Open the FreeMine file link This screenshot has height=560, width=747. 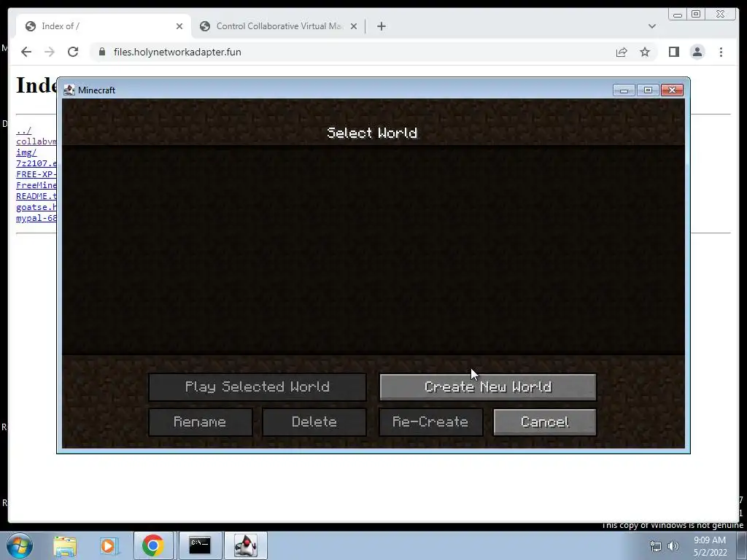(36, 185)
